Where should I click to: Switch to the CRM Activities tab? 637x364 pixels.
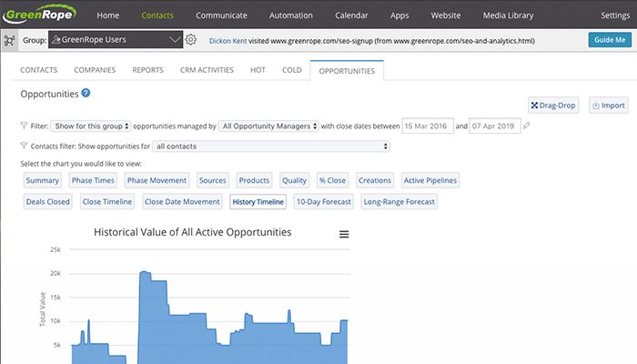(x=205, y=70)
